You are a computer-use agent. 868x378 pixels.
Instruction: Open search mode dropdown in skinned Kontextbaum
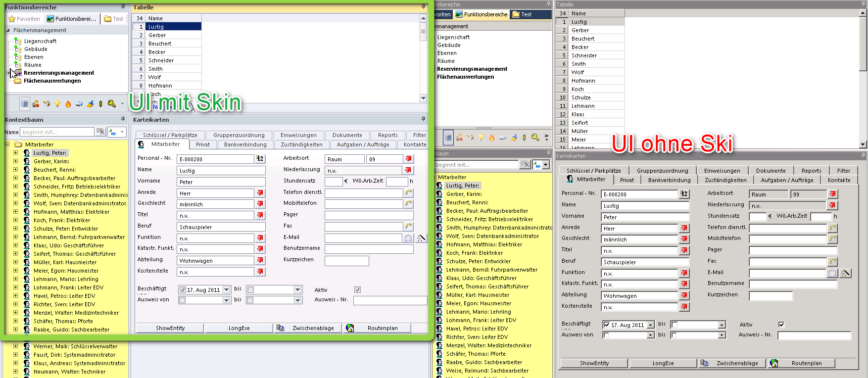coord(122,132)
